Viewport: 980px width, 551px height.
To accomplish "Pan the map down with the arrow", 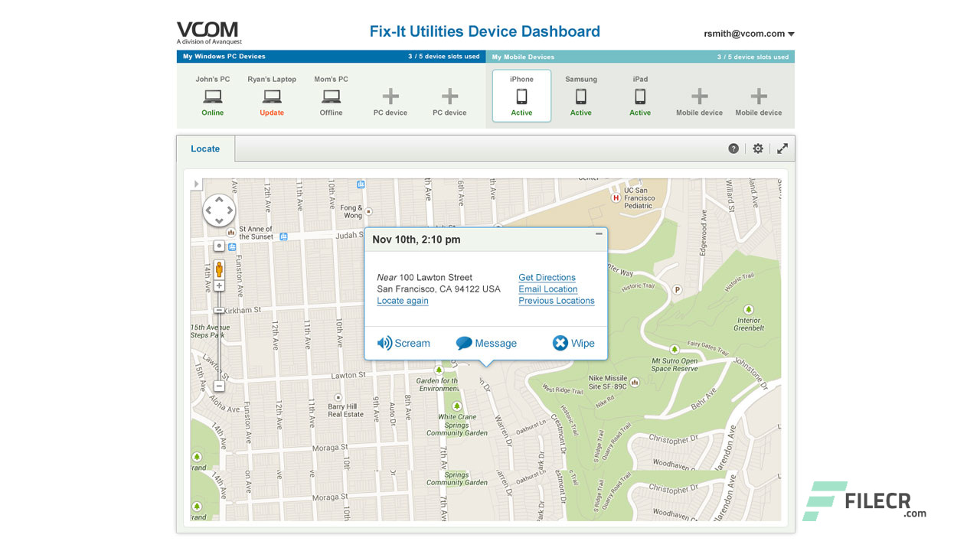I will 219,221.
